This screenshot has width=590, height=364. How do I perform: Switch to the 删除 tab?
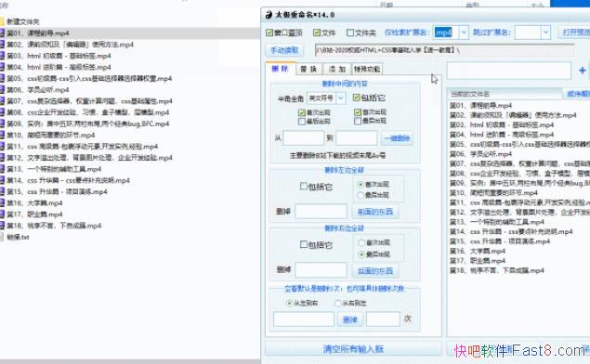tap(280, 69)
